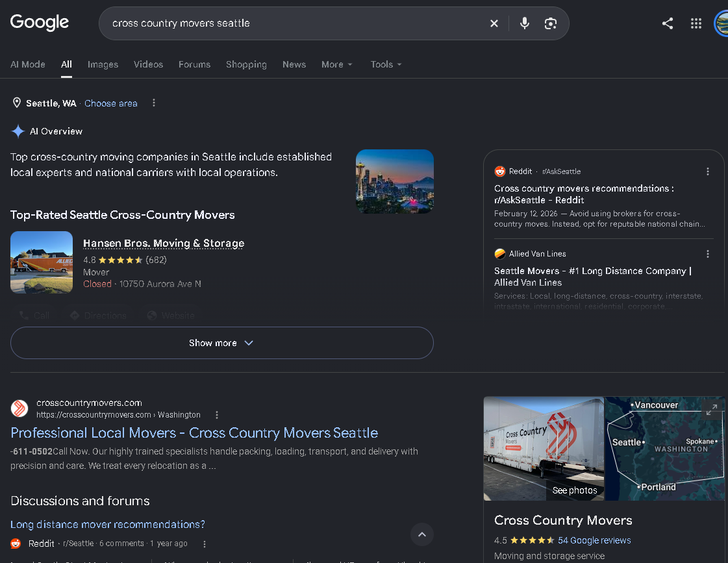The image size is (728, 563).
Task: Click the location pin icon beside Seattle, WA
Action: tap(17, 103)
